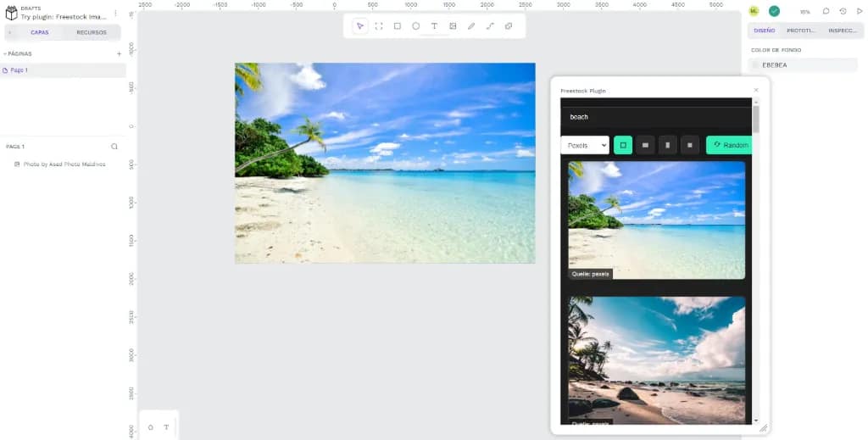Select the Text tool in top toolbar

[x=435, y=26]
